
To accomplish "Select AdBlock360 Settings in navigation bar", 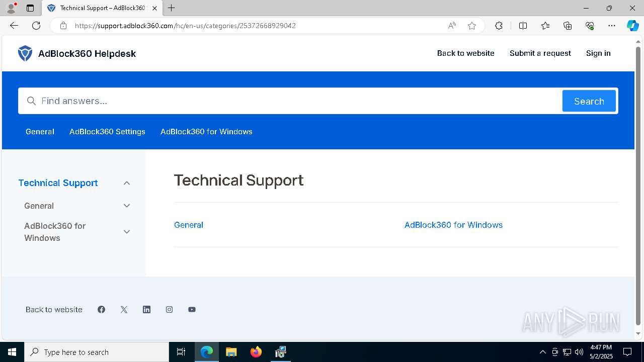I will tap(107, 132).
